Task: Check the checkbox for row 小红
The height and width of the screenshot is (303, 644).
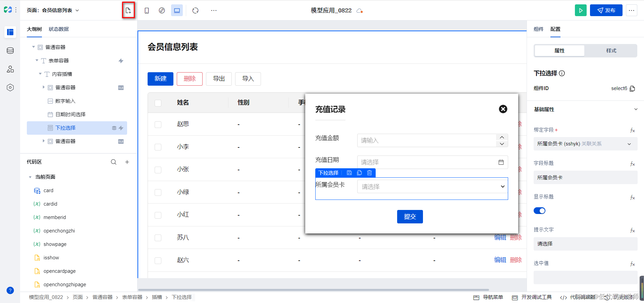Action: coord(158,215)
